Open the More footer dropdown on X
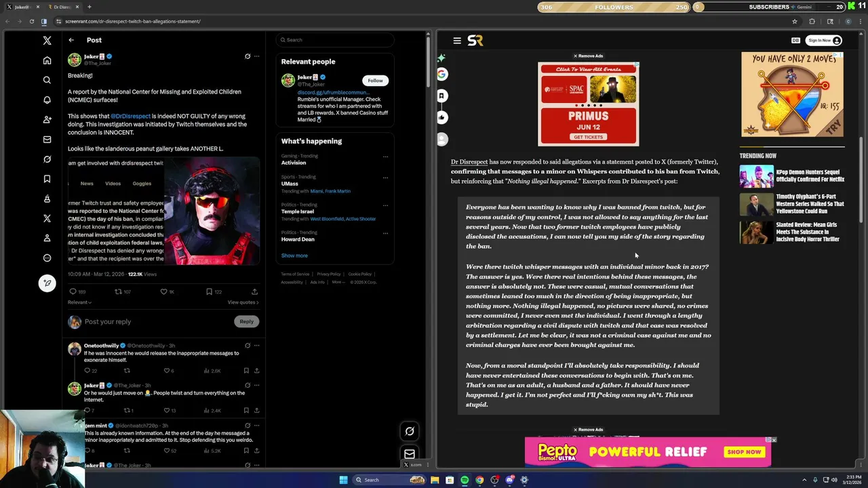The height and width of the screenshot is (488, 868). tap(337, 282)
